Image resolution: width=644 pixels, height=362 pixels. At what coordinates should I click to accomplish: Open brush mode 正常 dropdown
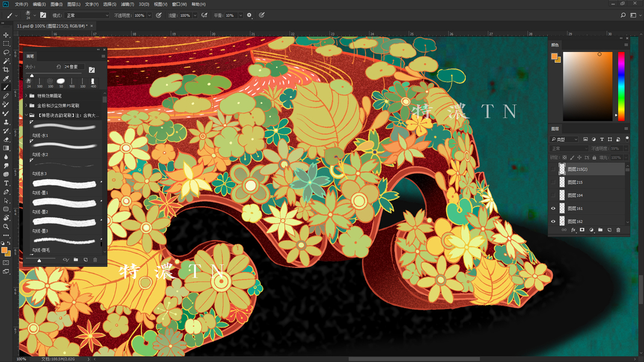point(86,15)
